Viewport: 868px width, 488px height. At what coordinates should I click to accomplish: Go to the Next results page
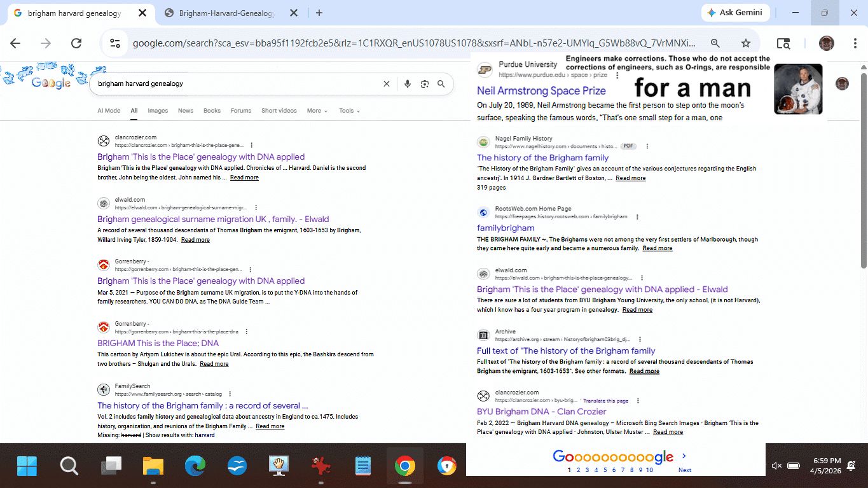click(x=684, y=470)
